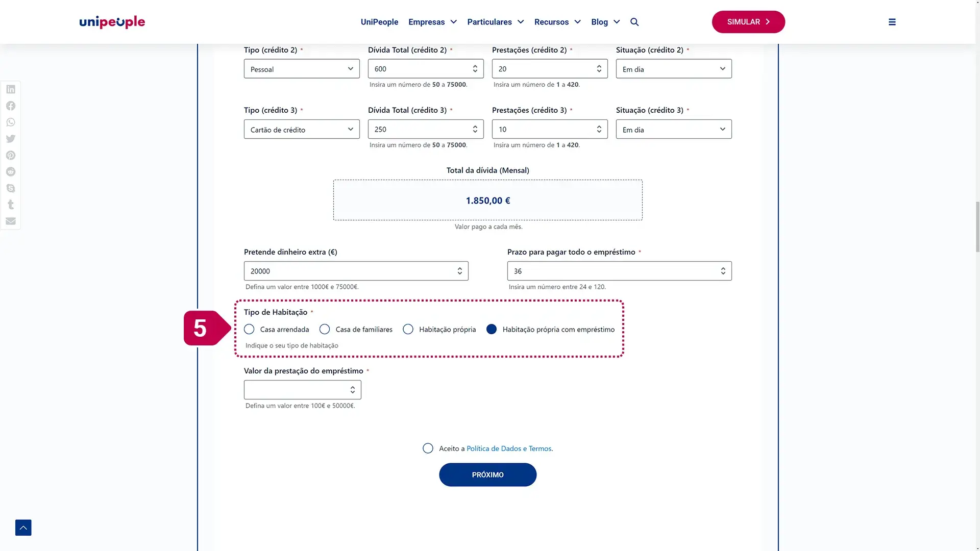Open Política de Dados e Termos link
The height and width of the screenshot is (551, 980).
click(x=509, y=448)
